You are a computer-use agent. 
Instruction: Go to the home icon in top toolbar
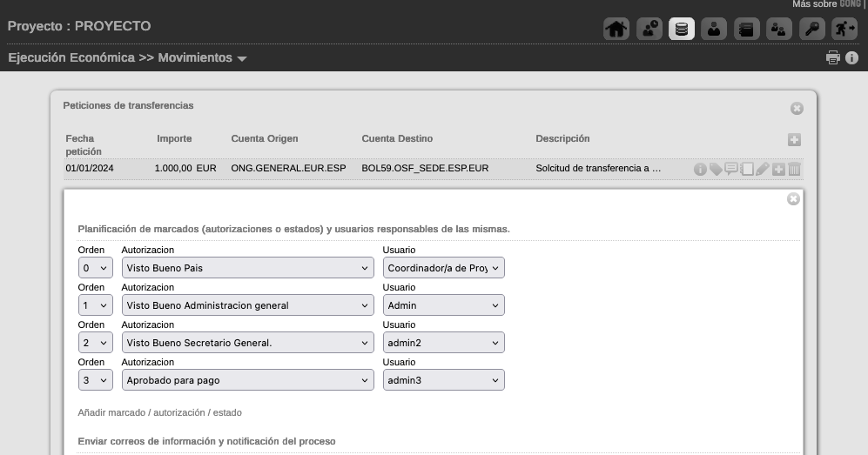[x=616, y=29]
